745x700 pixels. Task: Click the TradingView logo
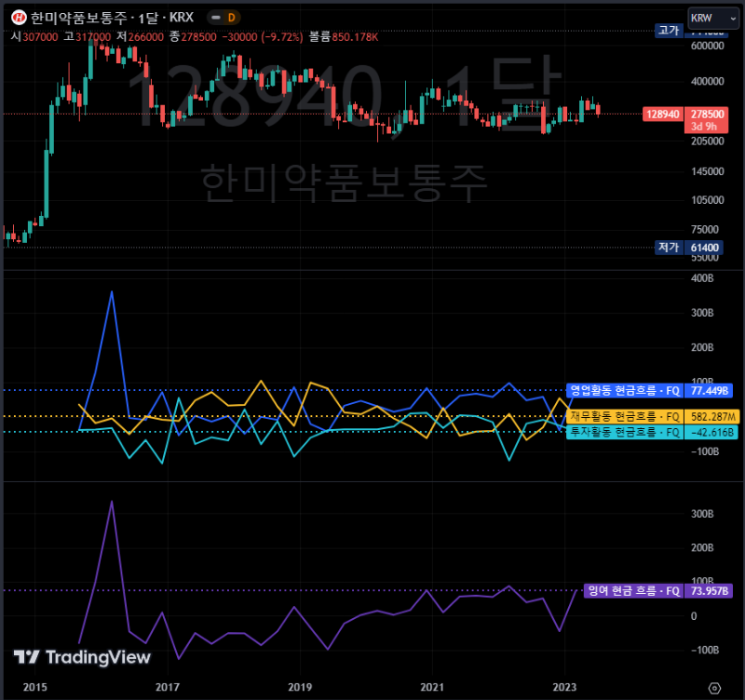click(x=82, y=657)
